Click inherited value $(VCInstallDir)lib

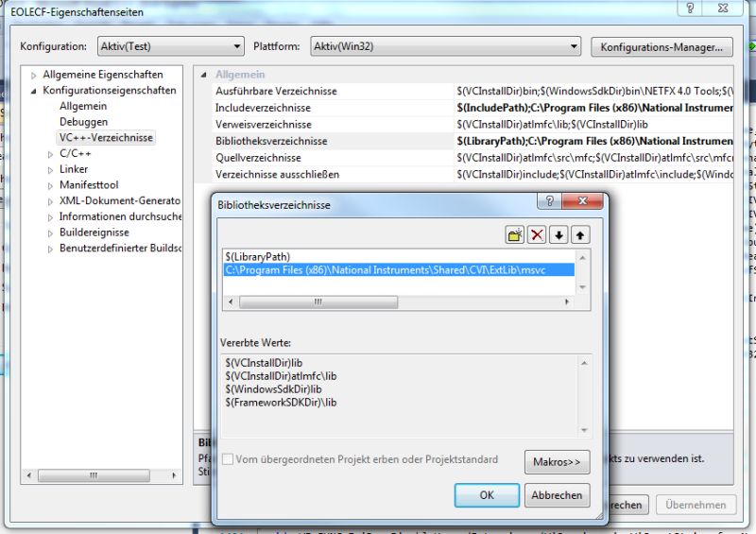tap(264, 363)
